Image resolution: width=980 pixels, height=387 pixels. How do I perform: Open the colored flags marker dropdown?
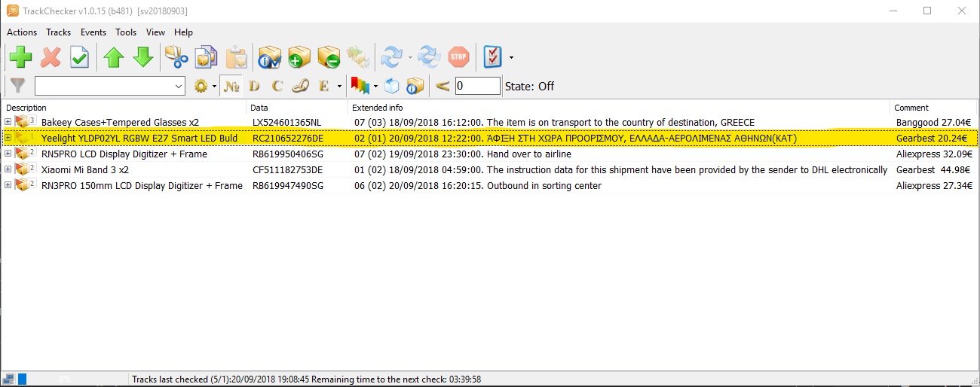(x=375, y=86)
